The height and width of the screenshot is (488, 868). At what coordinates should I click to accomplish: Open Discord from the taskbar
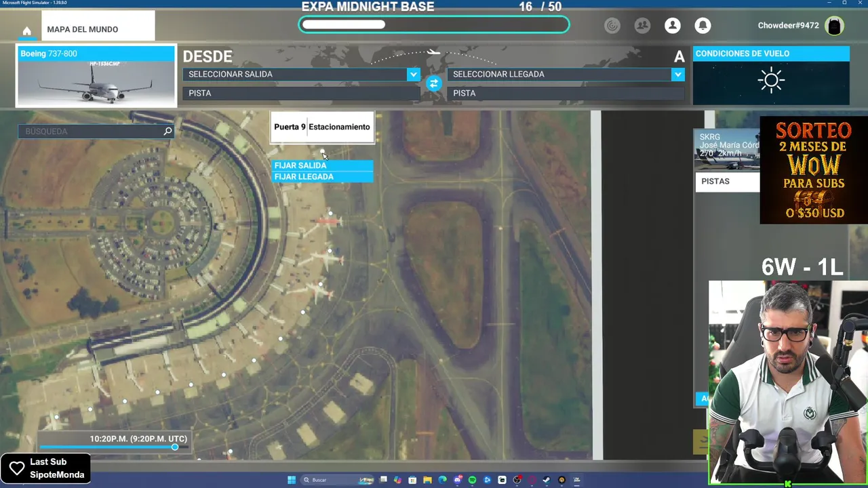(458, 480)
